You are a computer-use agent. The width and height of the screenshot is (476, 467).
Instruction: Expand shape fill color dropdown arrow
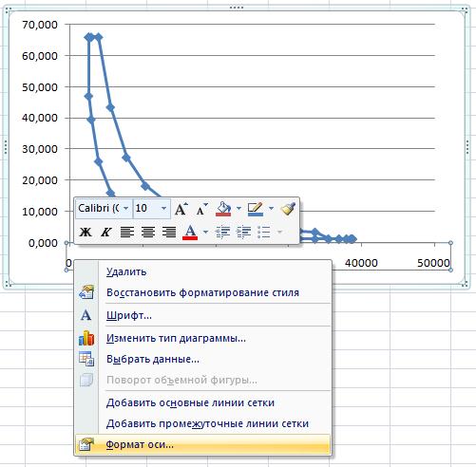pos(238,208)
